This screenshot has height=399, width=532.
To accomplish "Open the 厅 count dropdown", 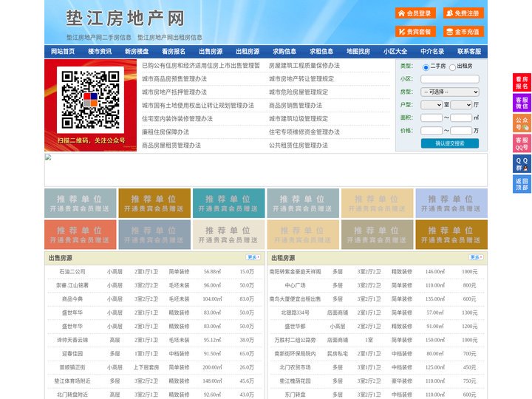I will pos(461,105).
